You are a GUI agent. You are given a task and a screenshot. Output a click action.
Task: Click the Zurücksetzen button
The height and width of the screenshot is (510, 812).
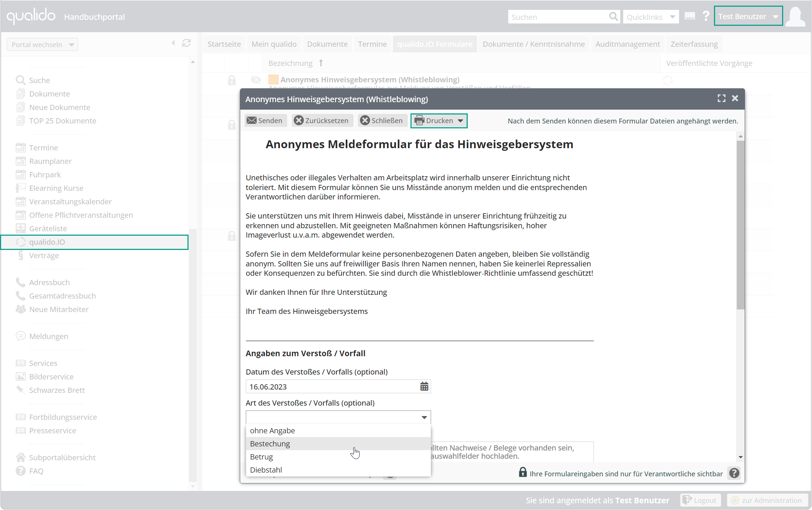pos(322,120)
